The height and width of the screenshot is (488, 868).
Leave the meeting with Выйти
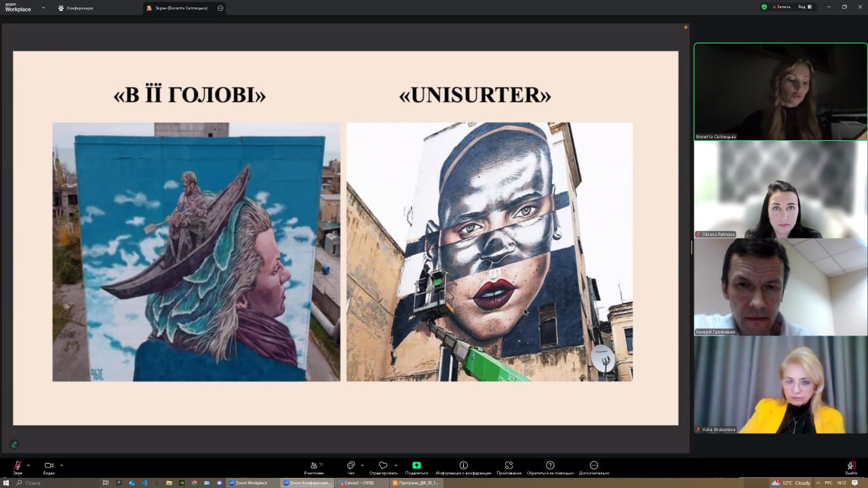852,468
